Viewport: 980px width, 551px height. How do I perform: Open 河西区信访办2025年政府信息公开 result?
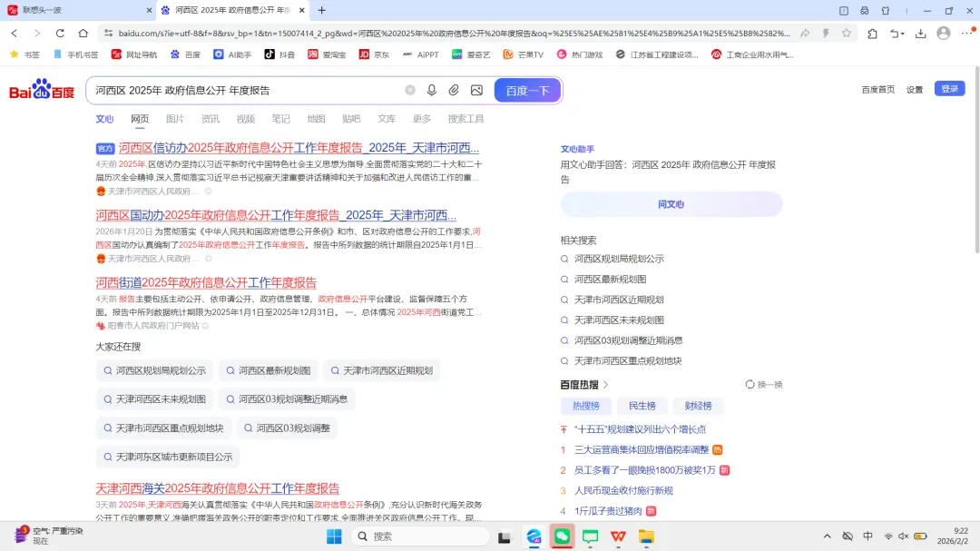[x=299, y=148]
